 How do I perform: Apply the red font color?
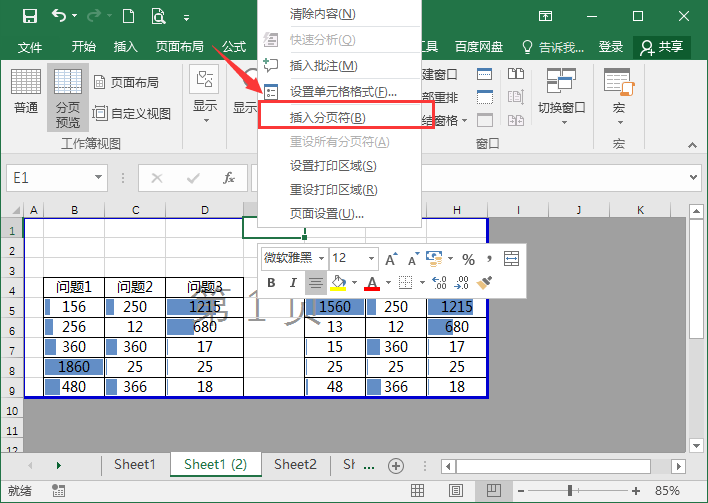(x=372, y=283)
